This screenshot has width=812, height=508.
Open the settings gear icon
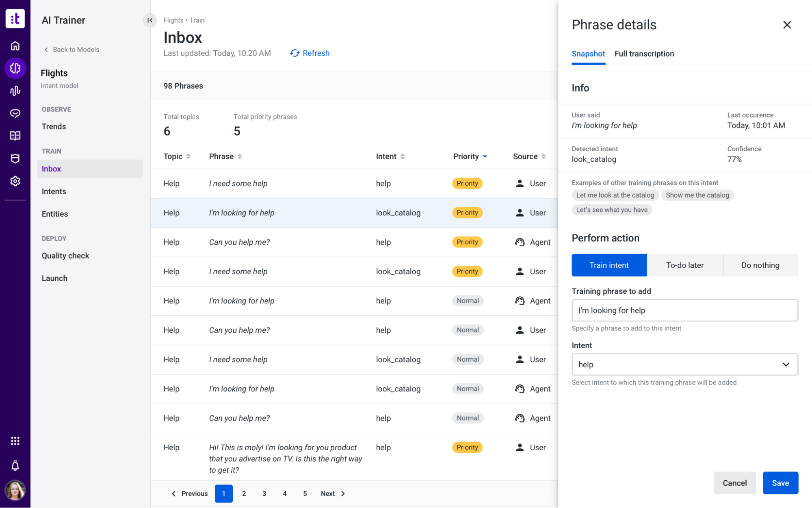point(15,181)
